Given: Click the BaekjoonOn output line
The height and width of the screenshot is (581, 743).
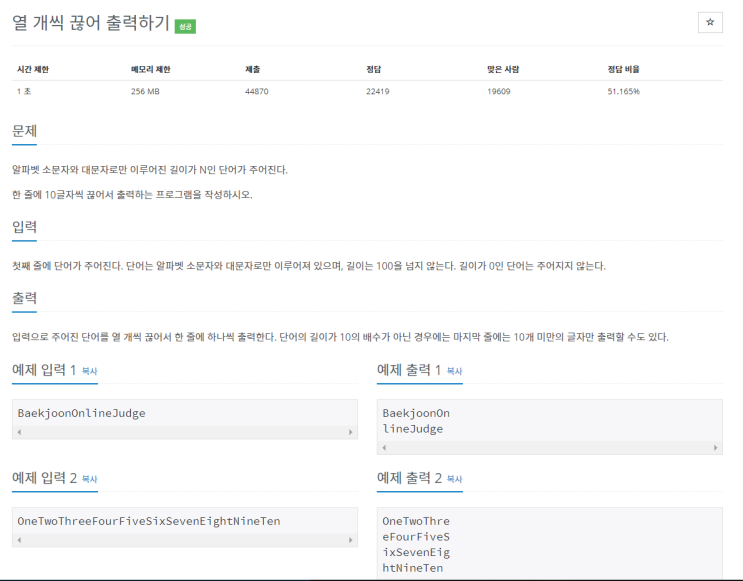Looking at the screenshot, I should (x=416, y=413).
